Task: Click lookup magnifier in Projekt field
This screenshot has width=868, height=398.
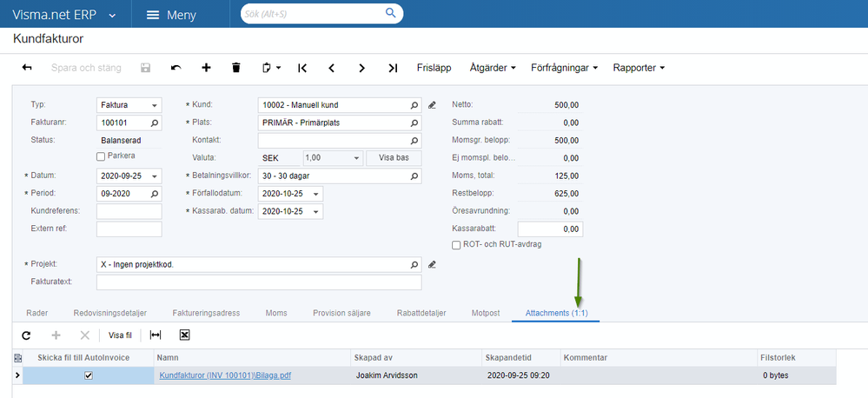Action: (x=414, y=264)
